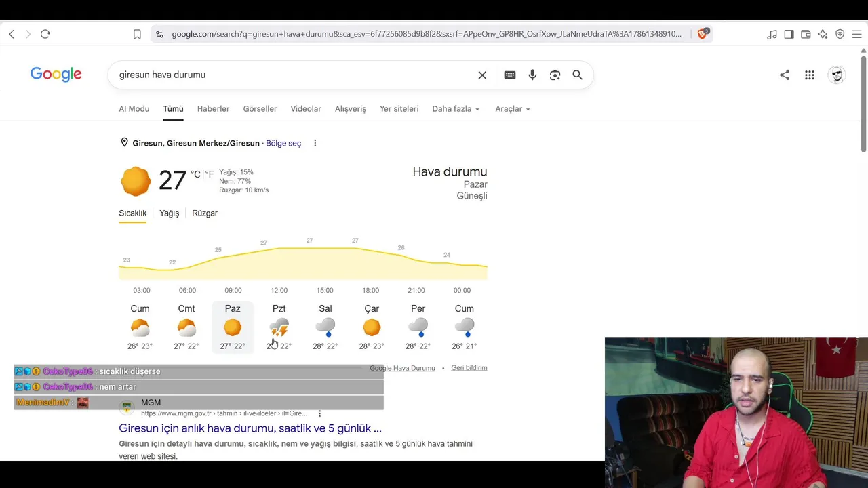Viewport: 868px width, 488px height.
Task: Reload the current page
Action: (x=45, y=34)
